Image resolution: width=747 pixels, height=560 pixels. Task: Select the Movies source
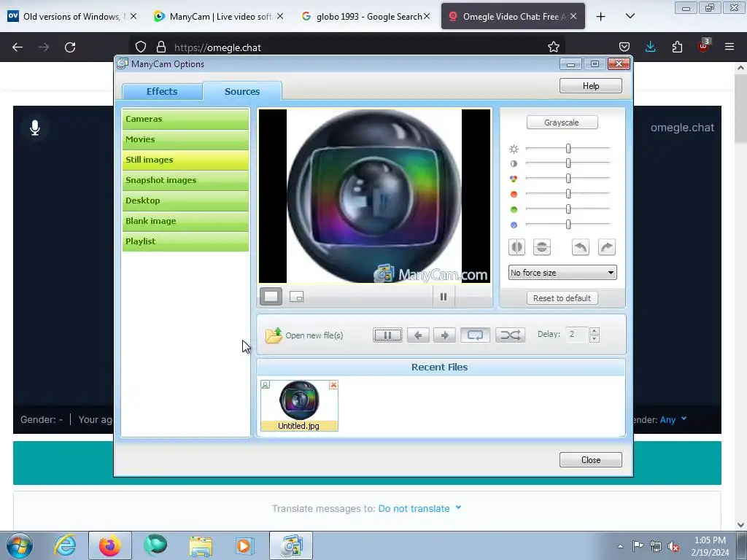coord(185,139)
